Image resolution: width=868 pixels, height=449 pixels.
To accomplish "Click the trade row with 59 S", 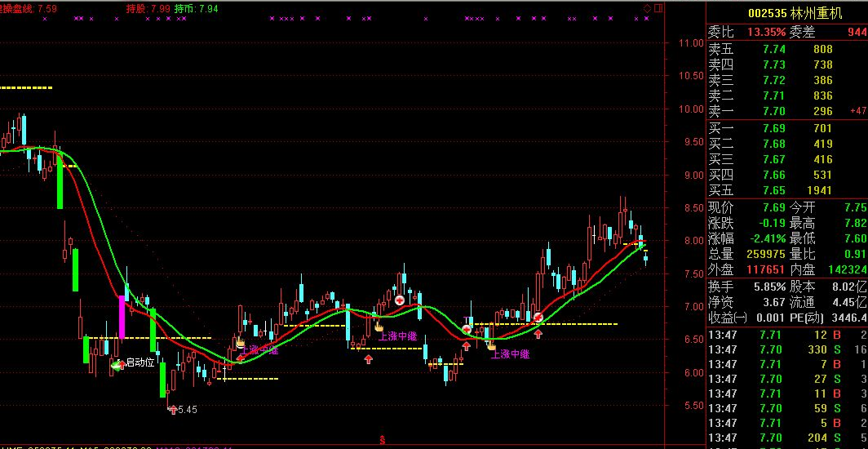I will click(787, 408).
